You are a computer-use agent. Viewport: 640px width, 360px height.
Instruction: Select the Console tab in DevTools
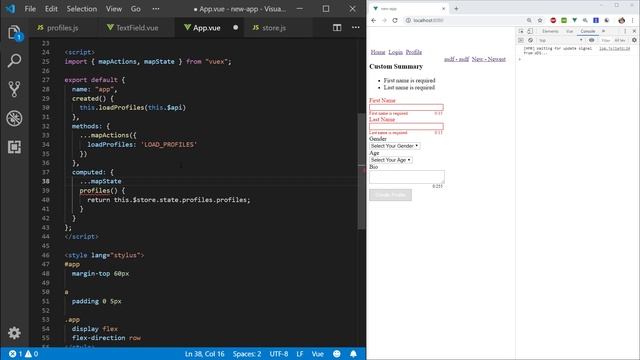tap(588, 31)
